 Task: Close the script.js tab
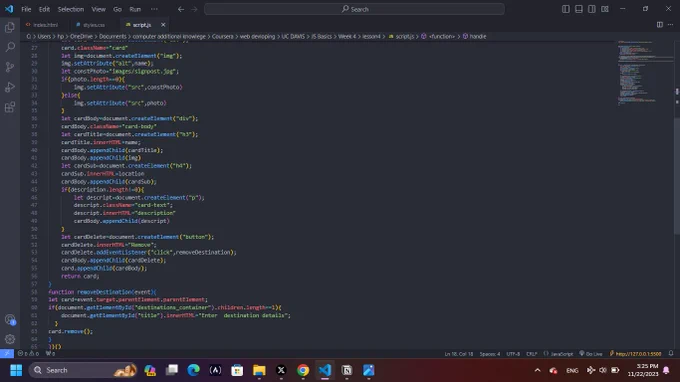pos(163,25)
